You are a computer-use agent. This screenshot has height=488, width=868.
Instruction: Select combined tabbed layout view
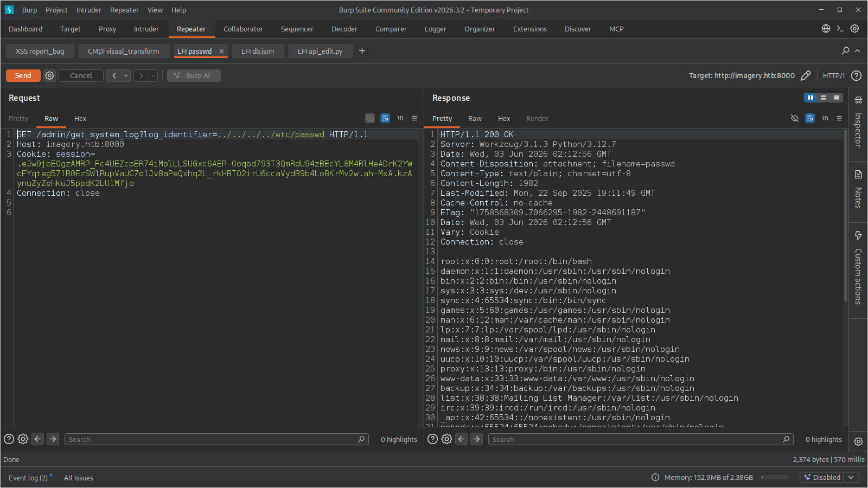click(x=837, y=98)
